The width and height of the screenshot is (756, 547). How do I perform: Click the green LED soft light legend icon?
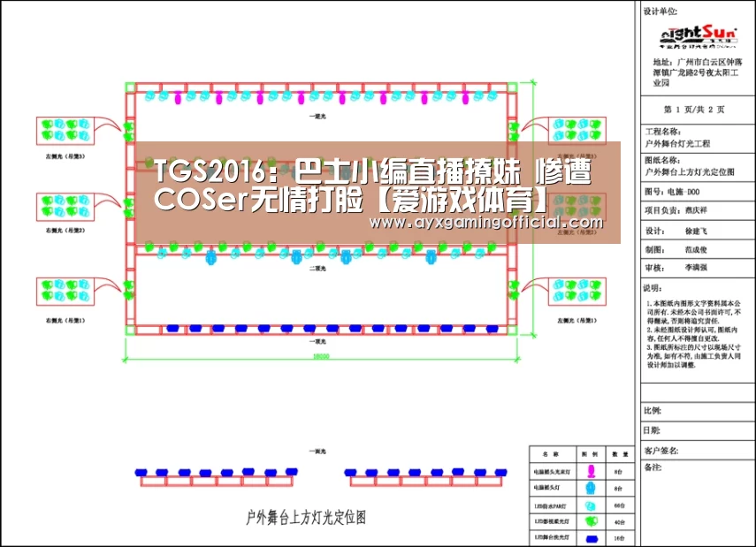point(592,521)
